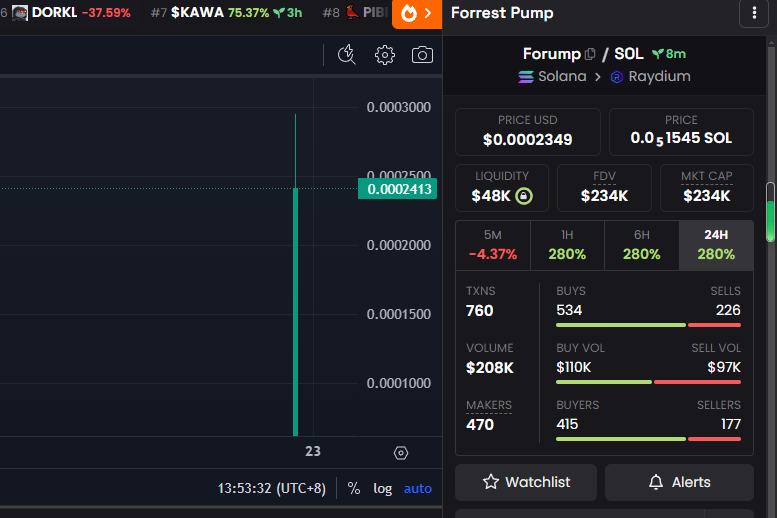
Task: Click the bell icon in Alerts
Action: coord(656,482)
